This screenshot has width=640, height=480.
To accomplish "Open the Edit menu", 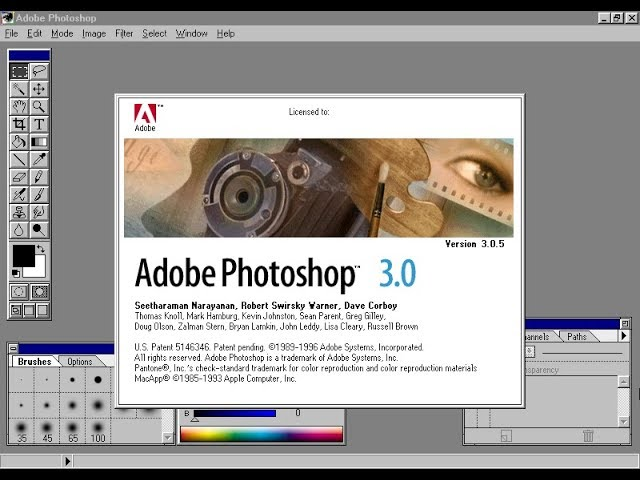I will tap(34, 33).
